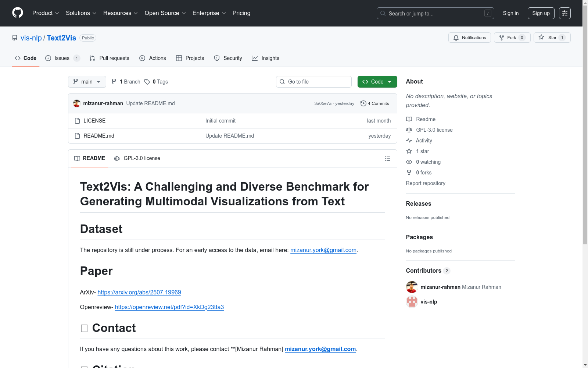Viewport: 588px width, 368px height.
Task: Open the main branch selector dropdown
Action: pos(87,82)
